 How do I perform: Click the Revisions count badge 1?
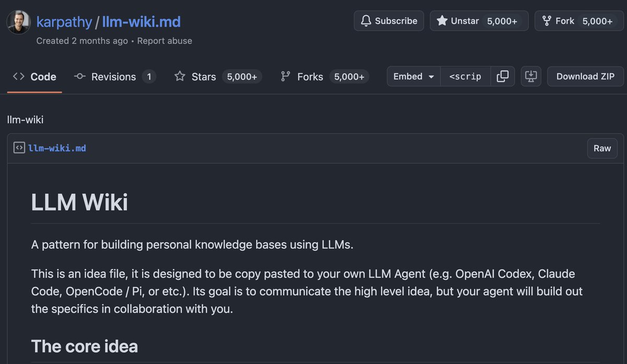tap(149, 77)
